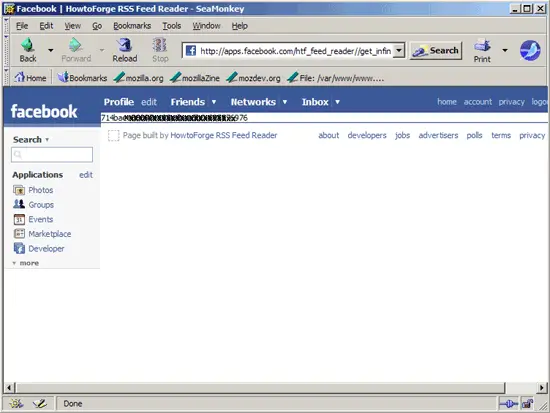Click the Navigator component icon in status bar
The image size is (550, 413).
[x=16, y=404]
